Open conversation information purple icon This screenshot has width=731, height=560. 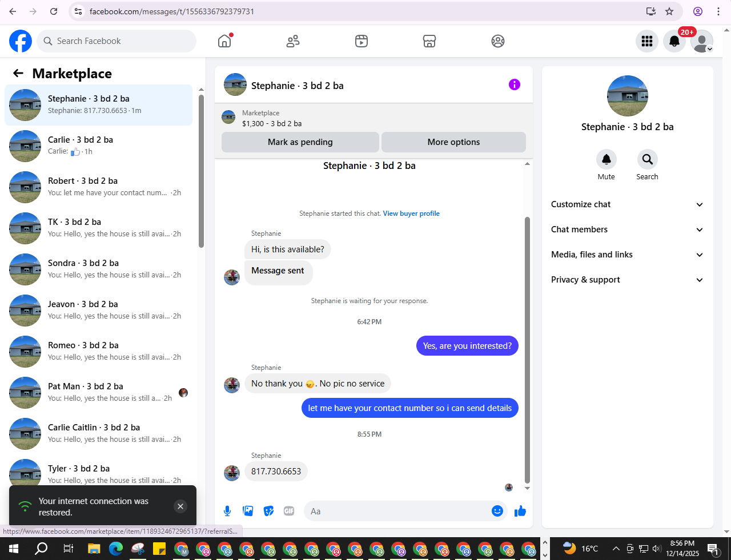pos(515,84)
